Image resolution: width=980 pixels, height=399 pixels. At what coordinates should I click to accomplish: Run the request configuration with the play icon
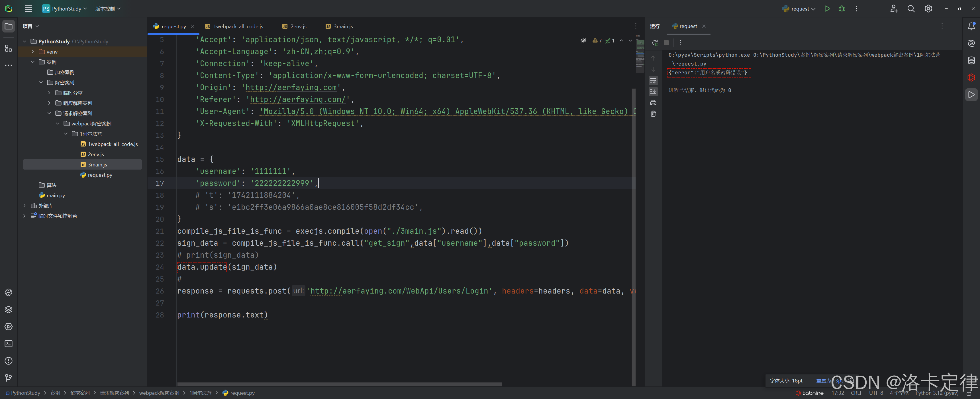(827, 8)
